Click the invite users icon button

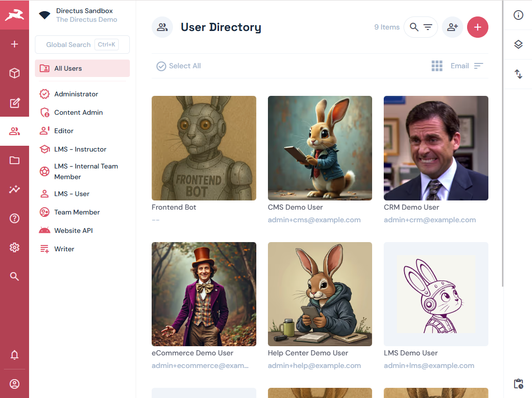[x=453, y=27]
